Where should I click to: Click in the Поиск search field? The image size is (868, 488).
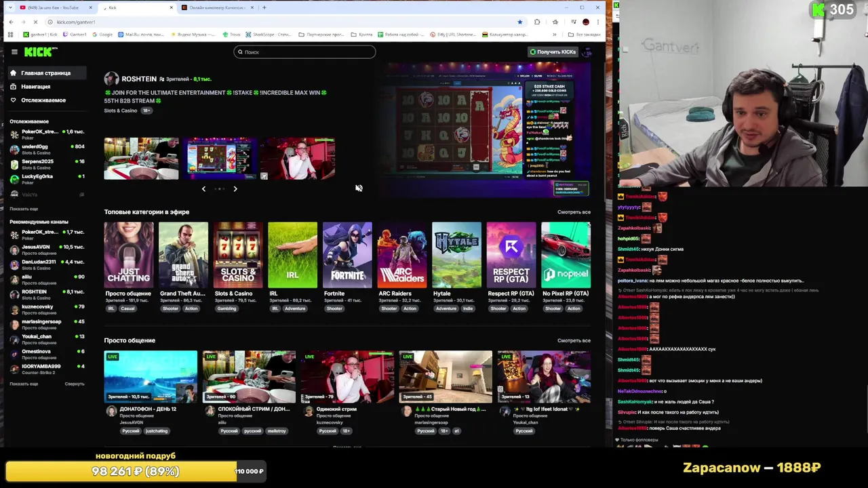304,52
